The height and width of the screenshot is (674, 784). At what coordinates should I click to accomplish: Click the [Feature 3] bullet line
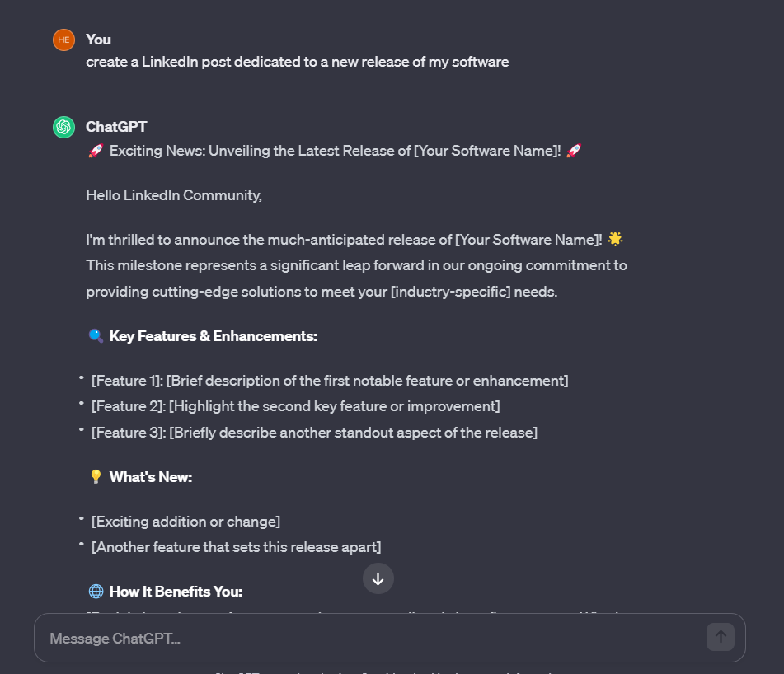click(x=314, y=433)
